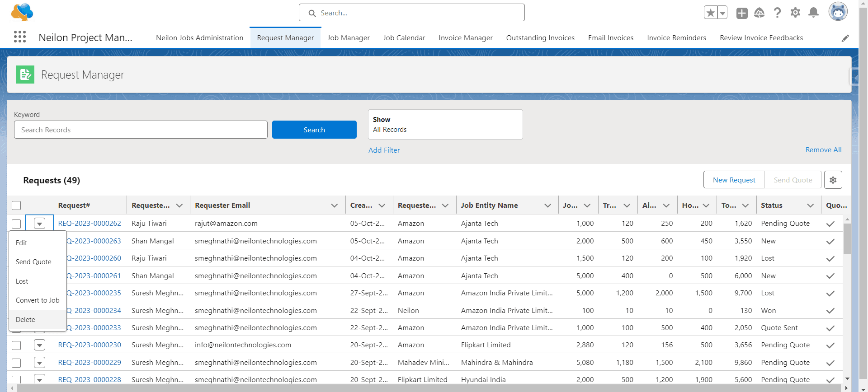Open the table settings gear button

(x=833, y=180)
